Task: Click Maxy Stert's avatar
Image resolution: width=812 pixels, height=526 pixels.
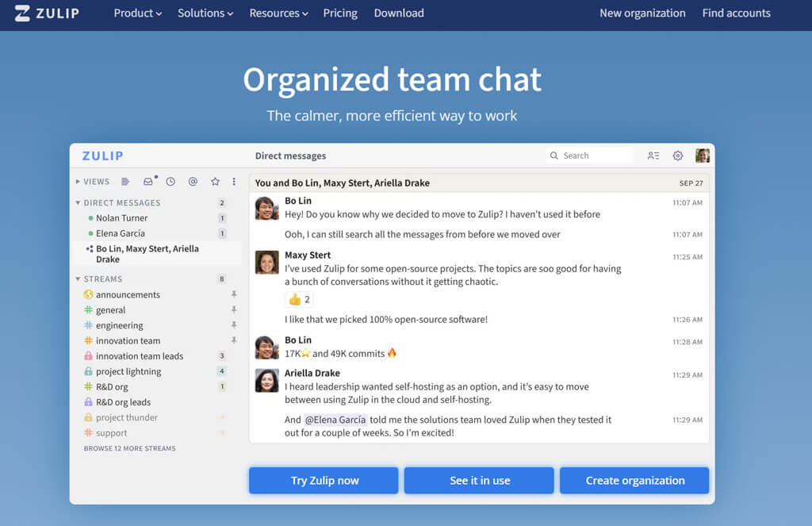Action: click(x=266, y=263)
